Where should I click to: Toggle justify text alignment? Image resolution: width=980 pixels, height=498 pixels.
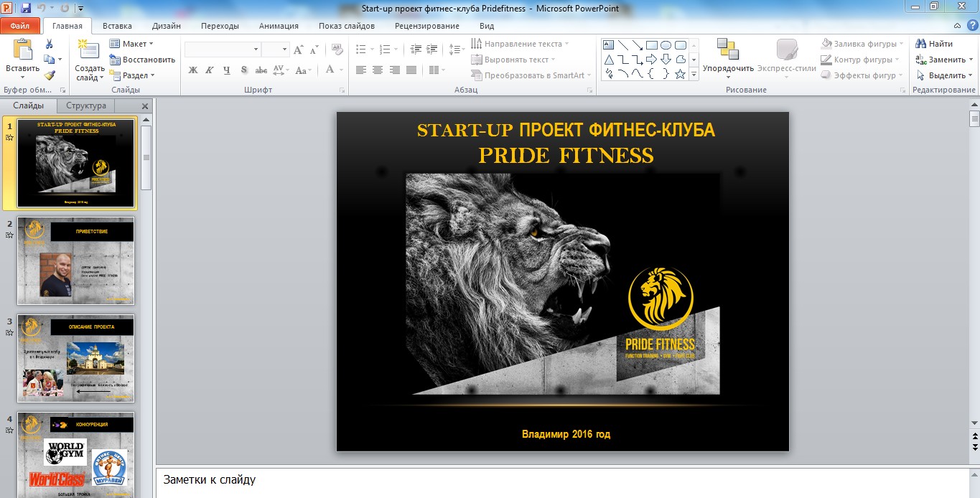coord(411,70)
